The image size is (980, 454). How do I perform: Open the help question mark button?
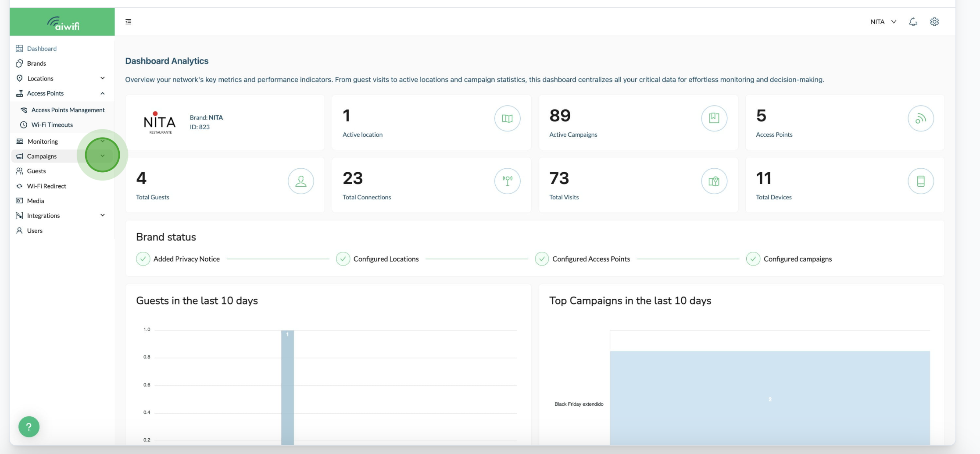[29, 427]
